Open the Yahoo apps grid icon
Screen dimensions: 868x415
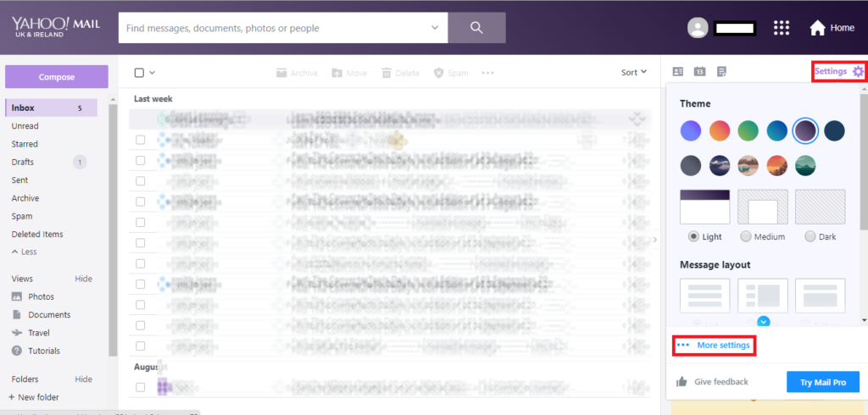coord(782,28)
